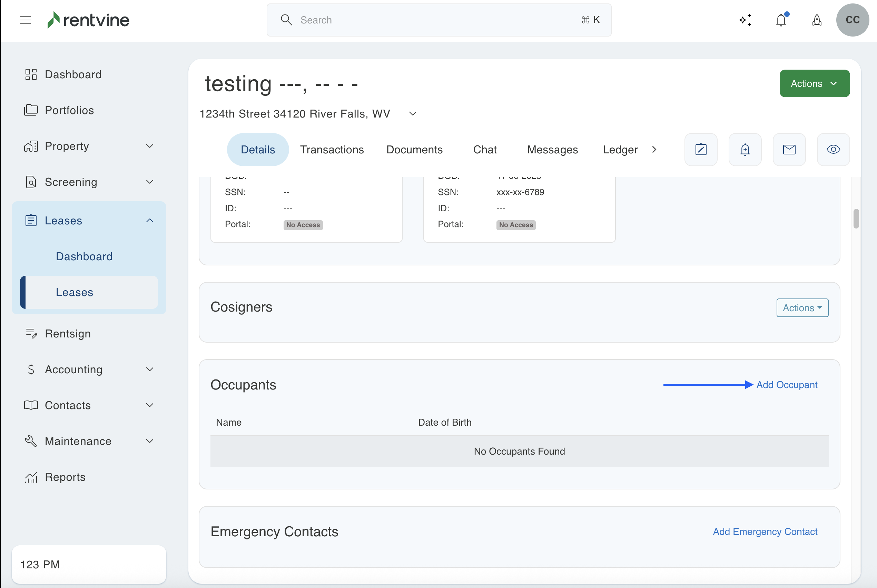The image size is (877, 588).
Task: Open the green Actions dropdown
Action: coord(814,83)
